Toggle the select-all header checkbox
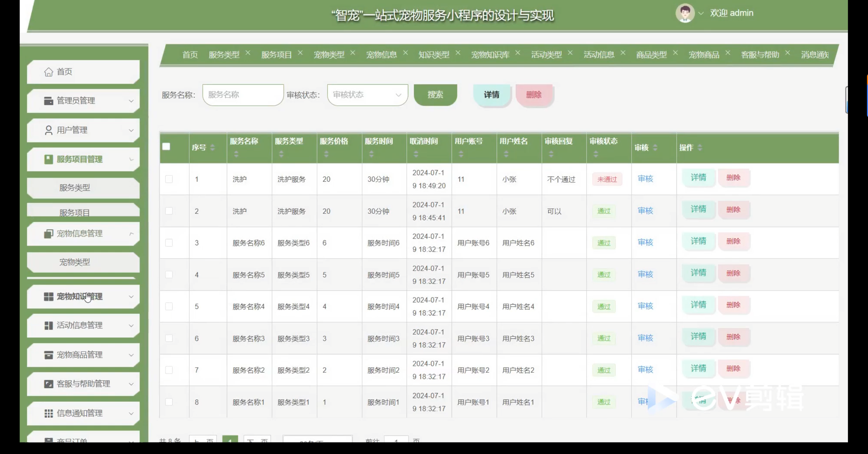868x454 pixels. point(166,146)
